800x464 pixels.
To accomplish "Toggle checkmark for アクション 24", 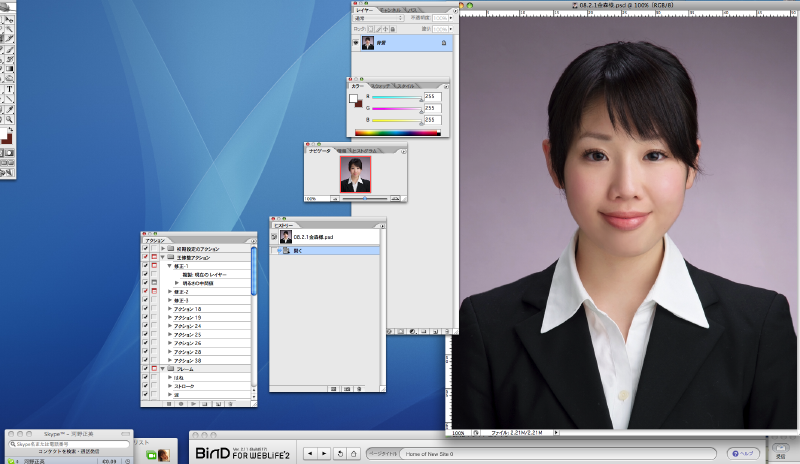I will [x=145, y=326].
